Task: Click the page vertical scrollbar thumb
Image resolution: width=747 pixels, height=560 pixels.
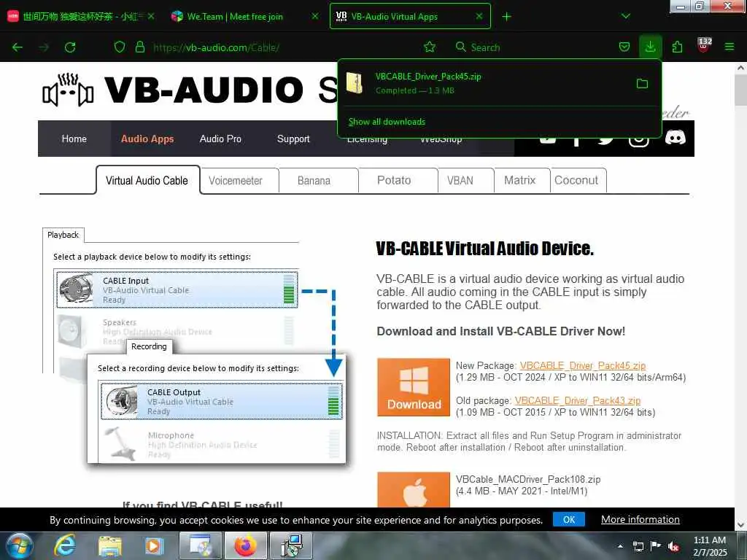Action: click(x=740, y=90)
